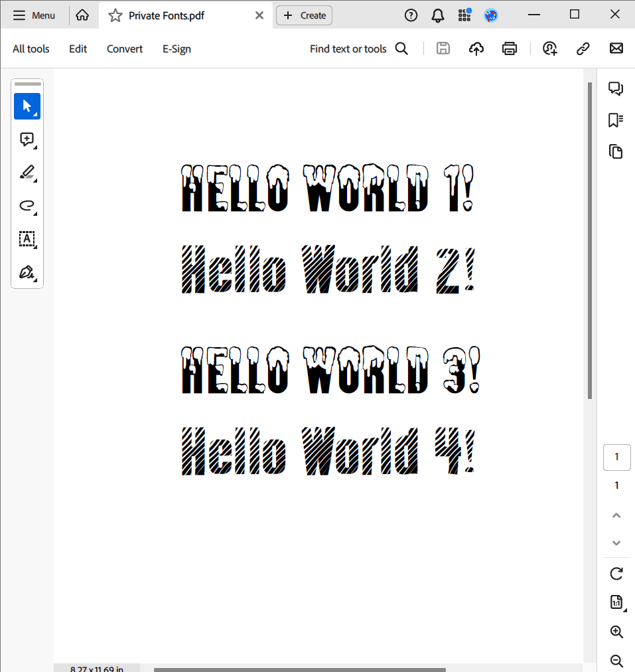The image size is (635, 672).
Task: Pick the freehand draw lasso tool
Action: 27,206
